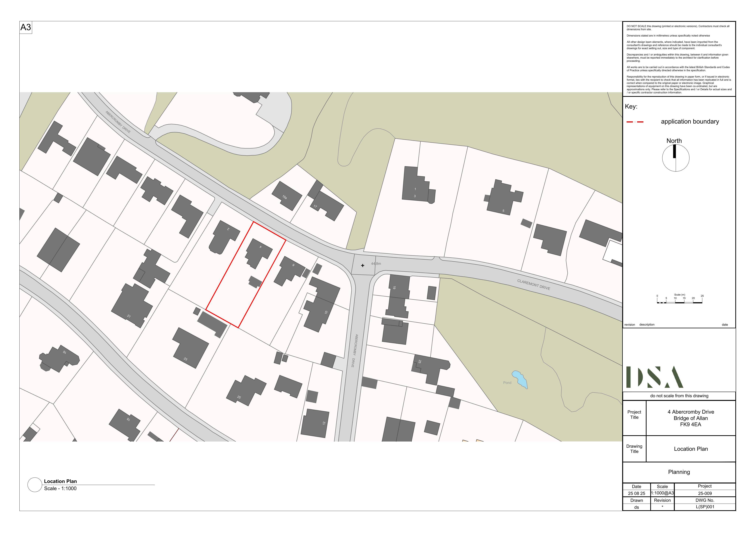756x535 pixels.
Task: Click the 'revision' column heading
Action: 630,325
